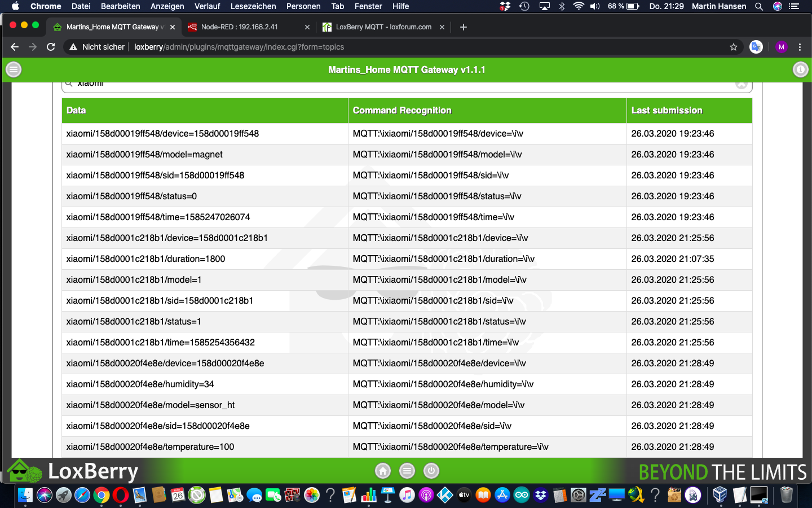Click the Last submission column header
Viewport: 812px width, 508px height.
click(x=667, y=111)
